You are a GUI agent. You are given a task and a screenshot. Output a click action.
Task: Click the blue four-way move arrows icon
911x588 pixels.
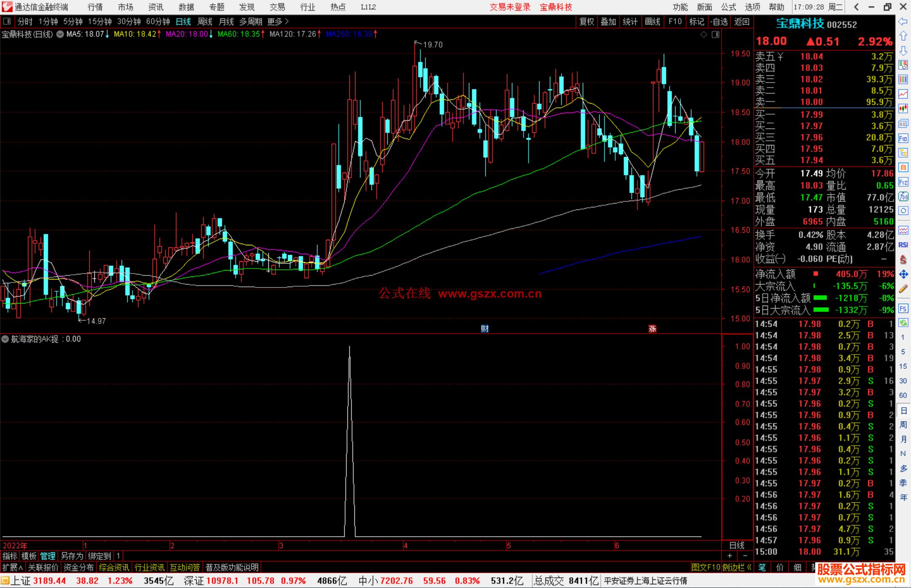coord(903,274)
